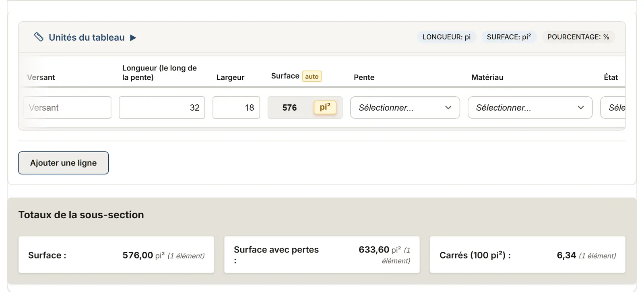
Task: Click the 6,34 Carrés total value
Action: (566, 255)
